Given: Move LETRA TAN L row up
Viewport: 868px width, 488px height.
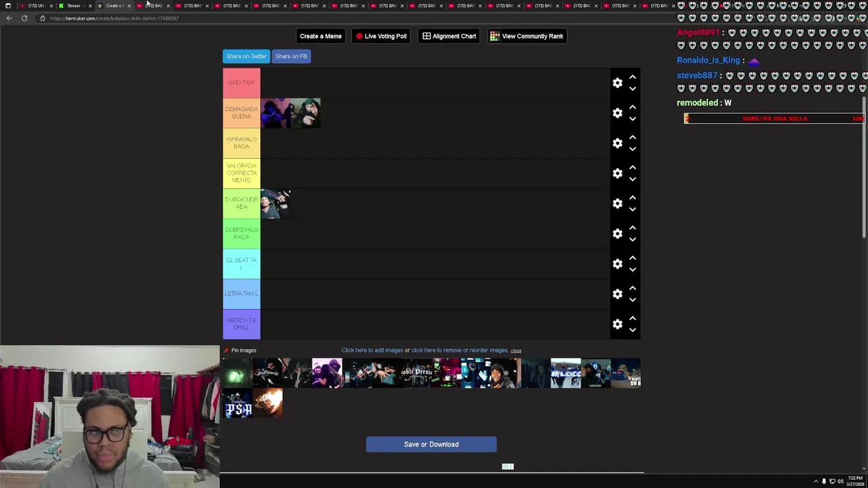Looking at the screenshot, I should pyautogui.click(x=633, y=288).
